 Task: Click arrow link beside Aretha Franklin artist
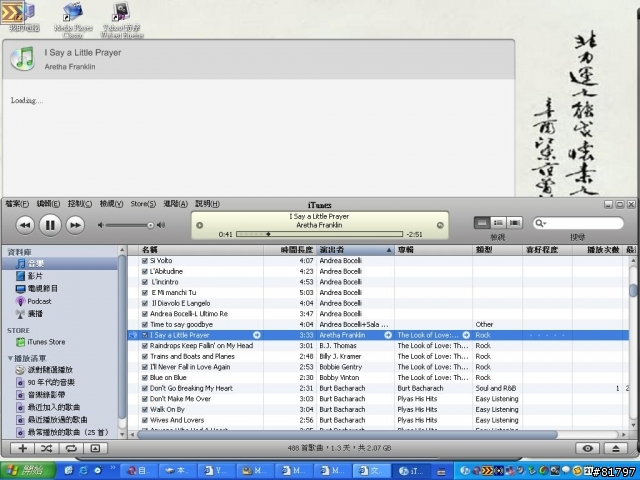(x=388, y=335)
